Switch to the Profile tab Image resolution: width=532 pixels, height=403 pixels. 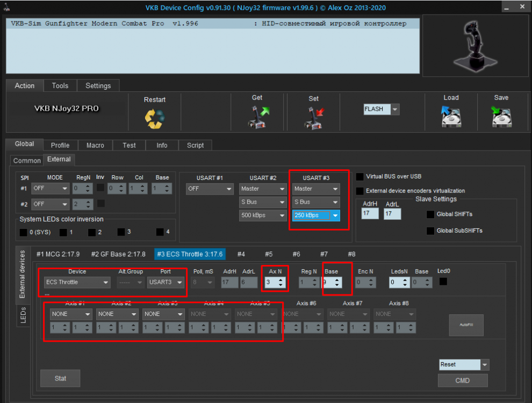60,145
